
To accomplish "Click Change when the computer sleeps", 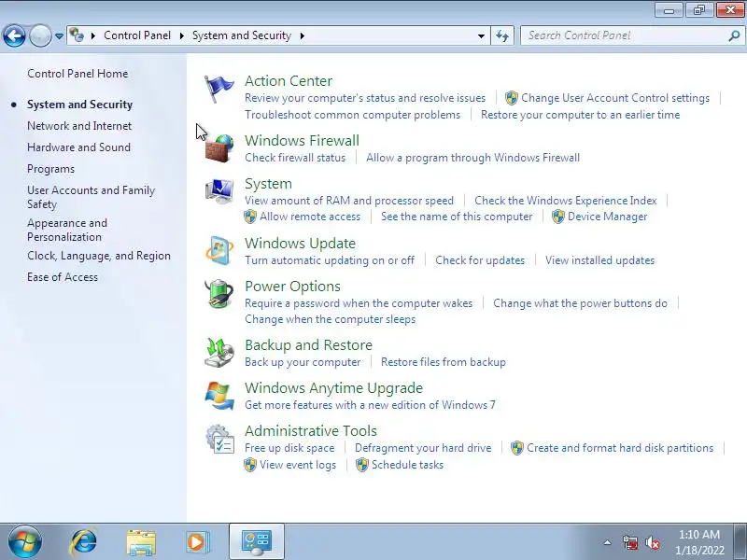I will point(331,319).
